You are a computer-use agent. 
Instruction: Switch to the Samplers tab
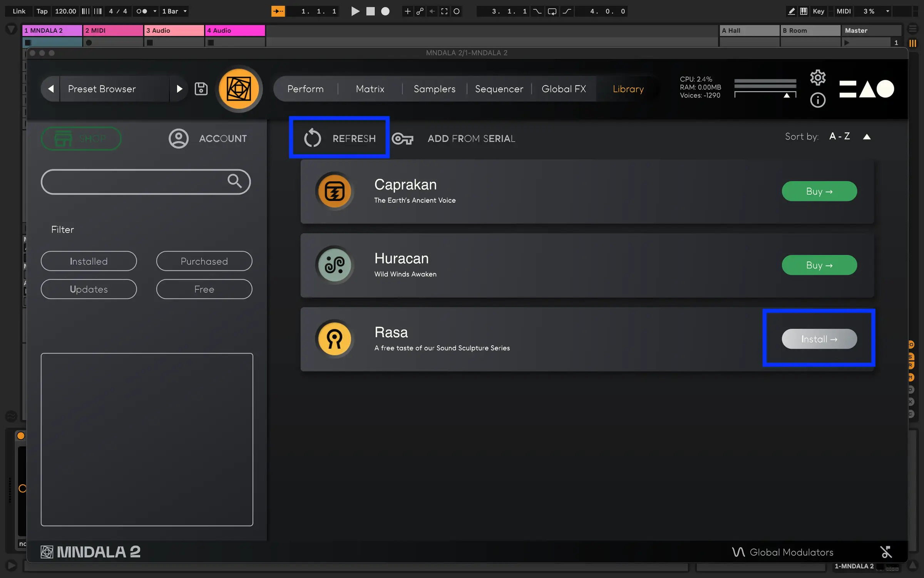point(434,89)
